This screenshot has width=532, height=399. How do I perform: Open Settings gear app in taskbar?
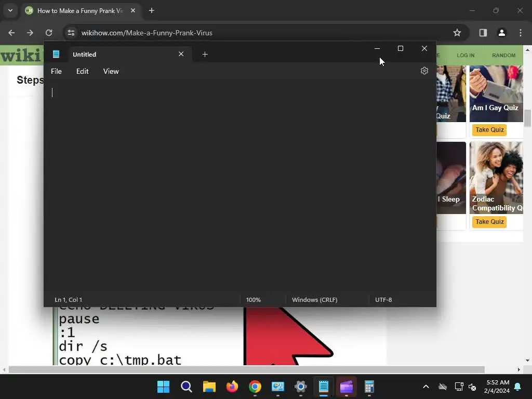click(301, 387)
